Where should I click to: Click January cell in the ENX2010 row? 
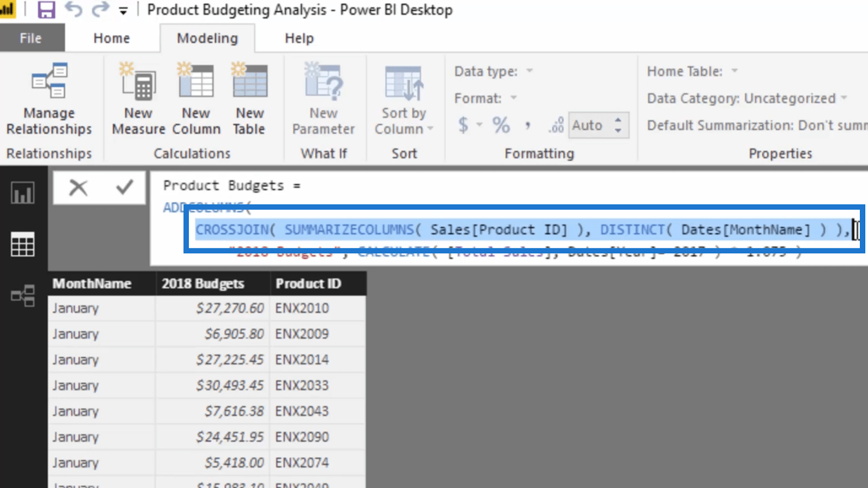pos(101,308)
